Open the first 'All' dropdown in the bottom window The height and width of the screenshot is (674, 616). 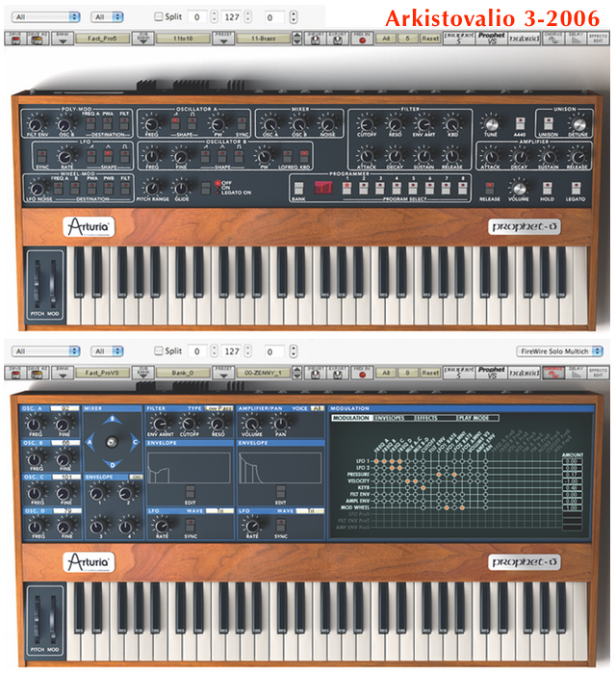tap(45, 351)
